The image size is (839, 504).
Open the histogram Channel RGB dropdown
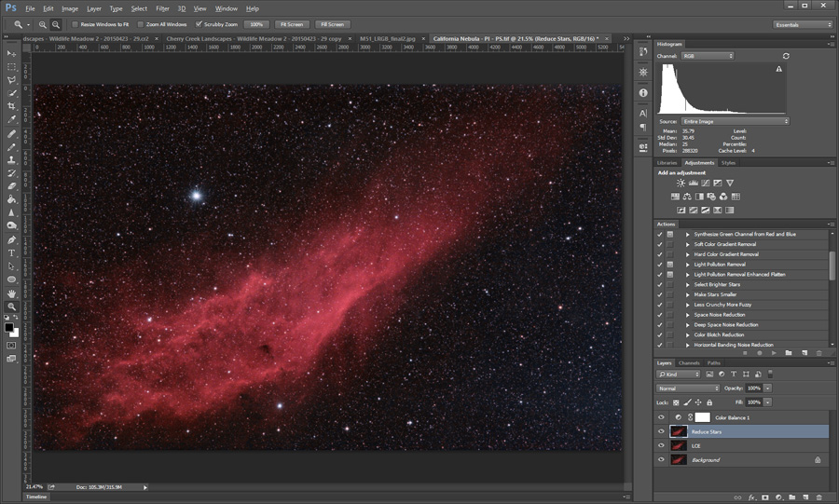pos(708,56)
